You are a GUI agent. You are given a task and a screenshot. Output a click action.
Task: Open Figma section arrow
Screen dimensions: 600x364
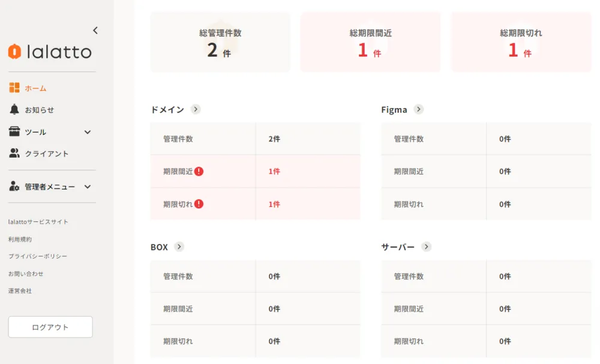[x=419, y=109]
